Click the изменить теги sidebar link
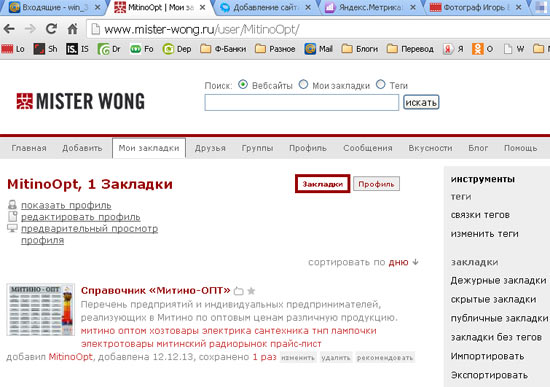550x387 pixels. click(x=484, y=234)
